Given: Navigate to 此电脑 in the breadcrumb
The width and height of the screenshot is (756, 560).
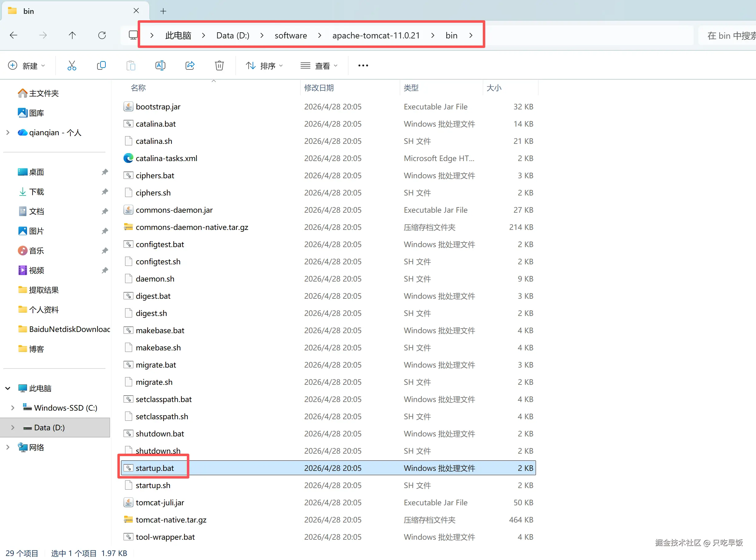Looking at the screenshot, I should pyautogui.click(x=178, y=35).
